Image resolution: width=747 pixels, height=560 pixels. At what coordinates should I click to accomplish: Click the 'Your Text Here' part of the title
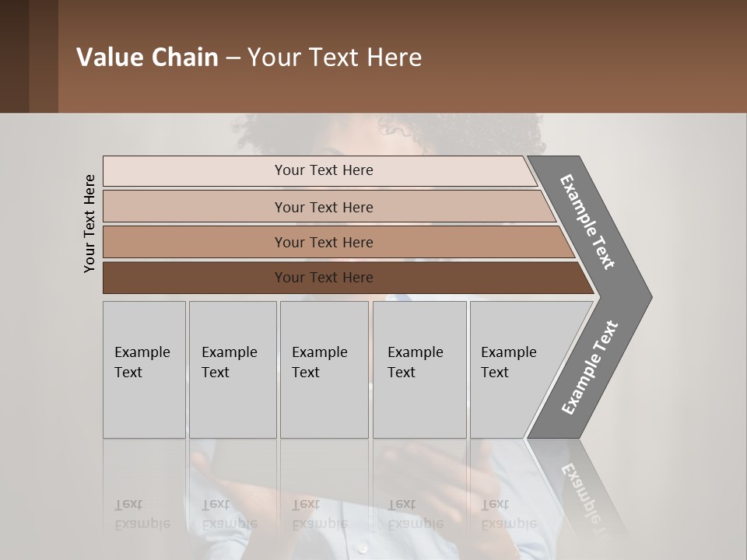[335, 57]
